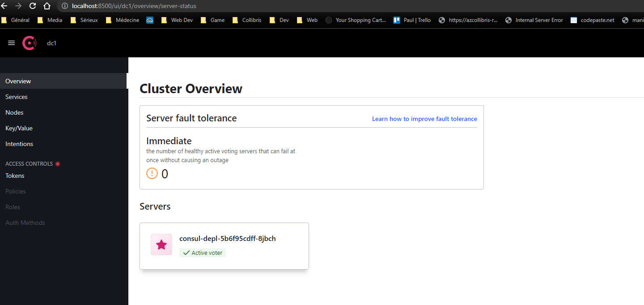Click the leader star icon on server card
644x305 pixels.
(161, 245)
